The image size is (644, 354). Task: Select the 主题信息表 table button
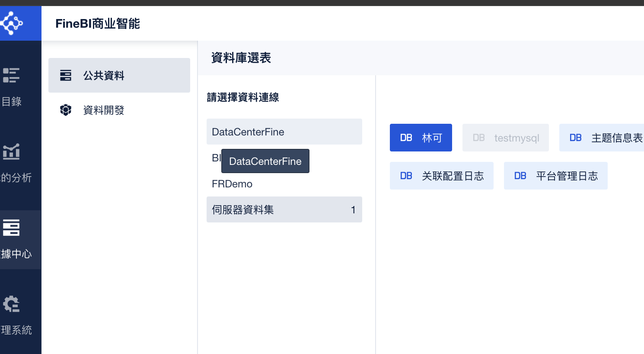pyautogui.click(x=602, y=138)
